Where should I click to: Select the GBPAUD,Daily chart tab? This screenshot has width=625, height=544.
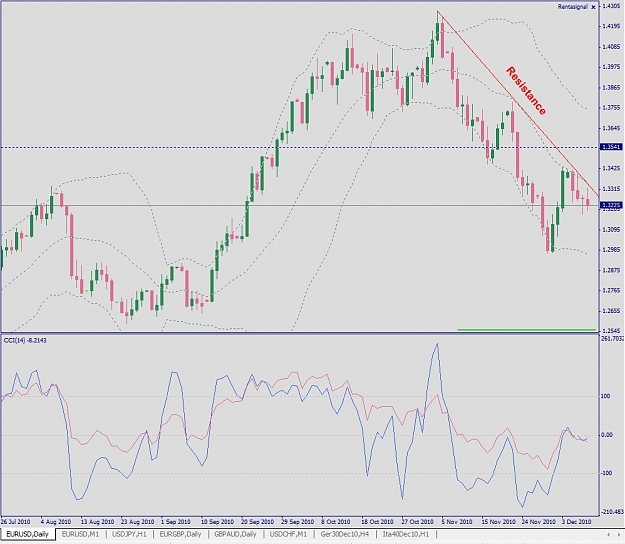click(235, 534)
